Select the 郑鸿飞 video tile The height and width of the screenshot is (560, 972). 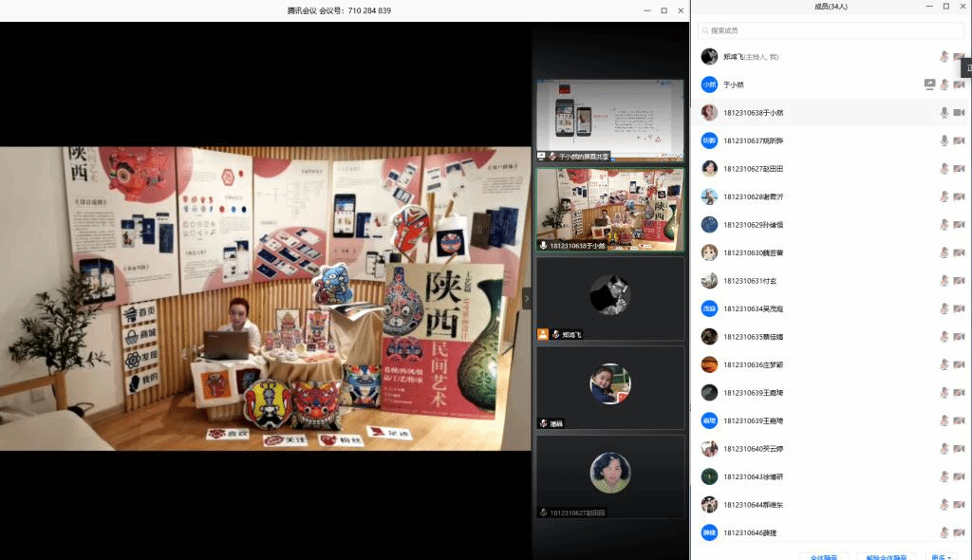click(x=609, y=298)
